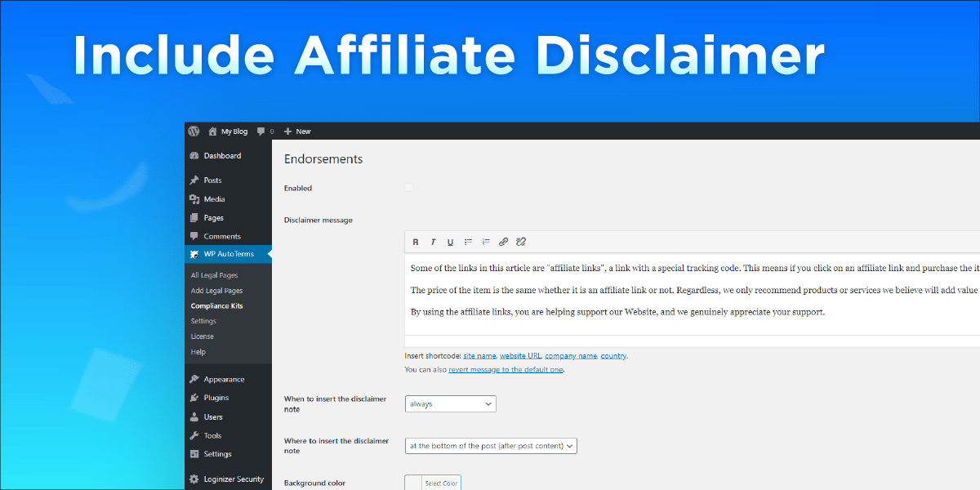
Task: Open comments bubble in admin bar
Action: [261, 131]
